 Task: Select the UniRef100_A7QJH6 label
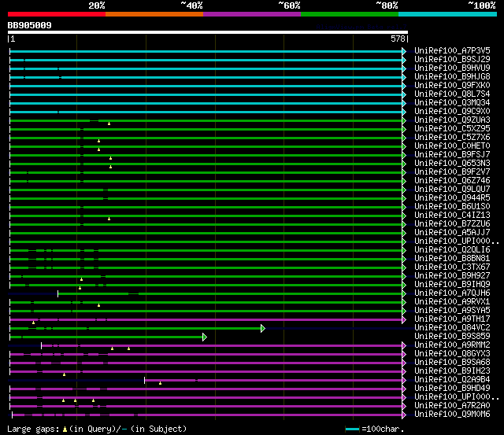coord(452,293)
